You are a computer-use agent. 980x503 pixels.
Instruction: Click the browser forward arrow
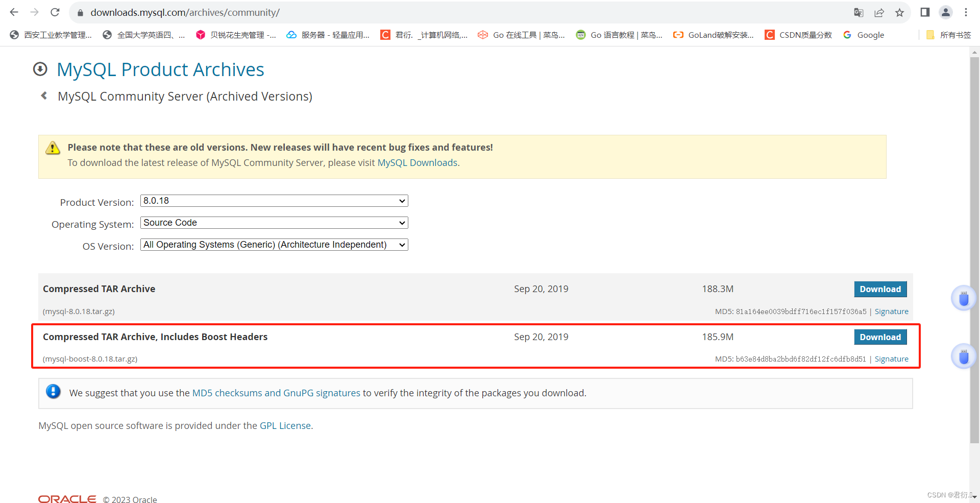click(x=34, y=12)
